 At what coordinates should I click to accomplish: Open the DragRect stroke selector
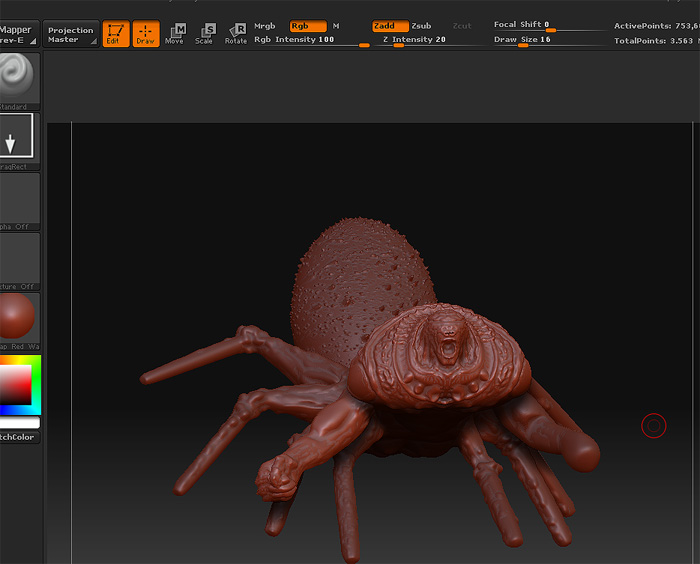18,137
